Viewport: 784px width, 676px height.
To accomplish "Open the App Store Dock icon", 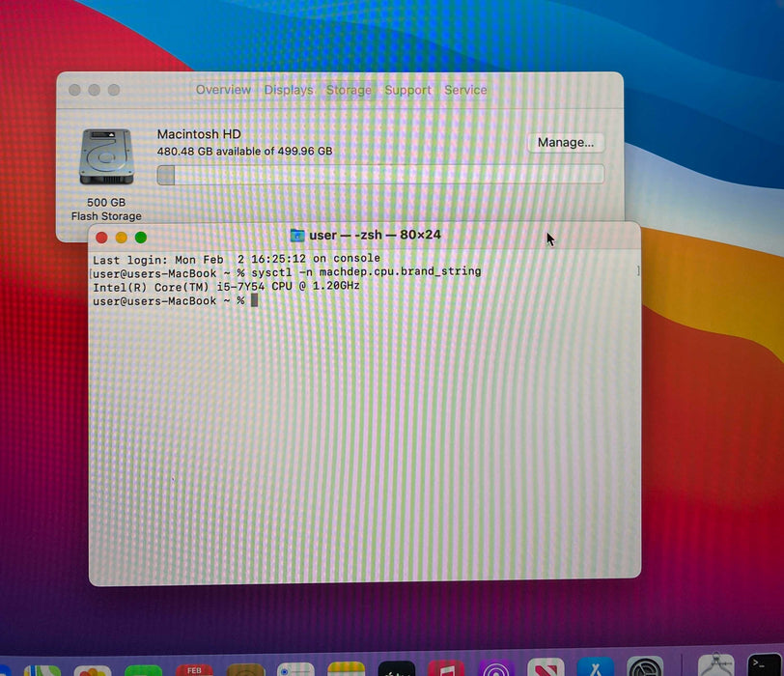I will (596, 666).
